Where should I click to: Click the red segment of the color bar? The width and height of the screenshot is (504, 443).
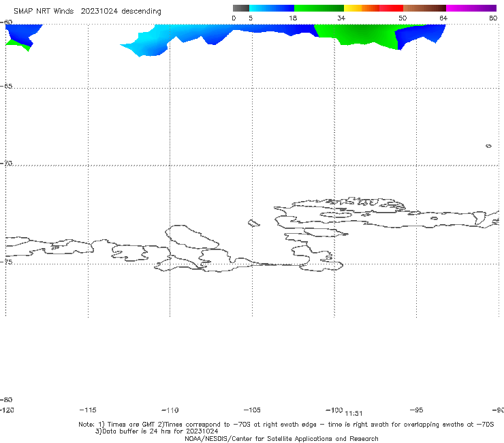pos(391,8)
